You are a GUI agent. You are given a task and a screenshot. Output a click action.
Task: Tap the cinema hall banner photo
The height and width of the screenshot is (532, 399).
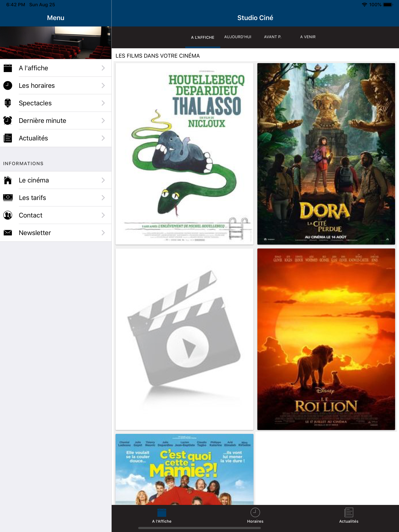pos(56,43)
